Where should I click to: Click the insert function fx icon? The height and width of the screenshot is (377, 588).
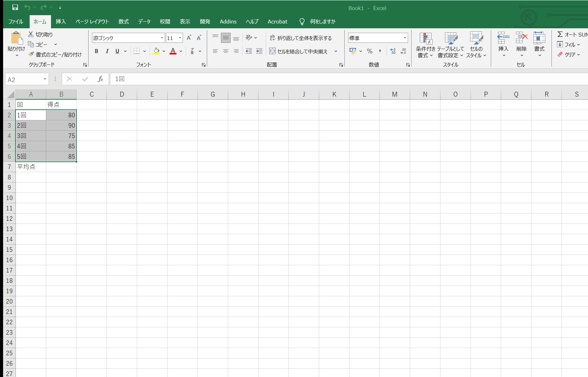100,79
